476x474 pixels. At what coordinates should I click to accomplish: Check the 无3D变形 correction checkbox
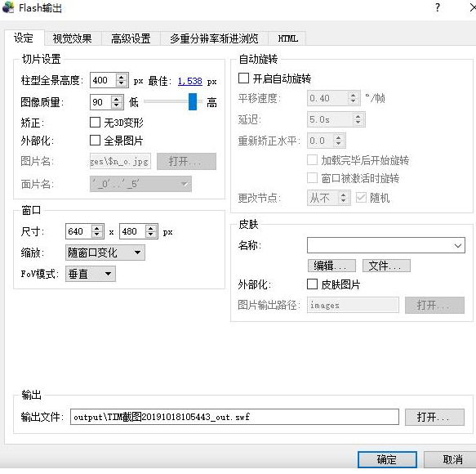[x=95, y=122]
